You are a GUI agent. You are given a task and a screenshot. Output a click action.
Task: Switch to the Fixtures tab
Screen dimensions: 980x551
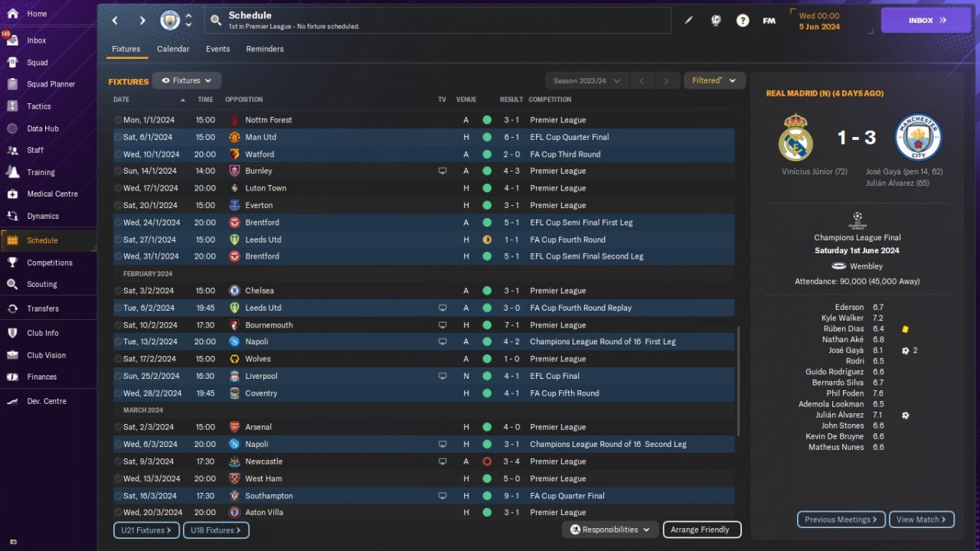point(126,49)
